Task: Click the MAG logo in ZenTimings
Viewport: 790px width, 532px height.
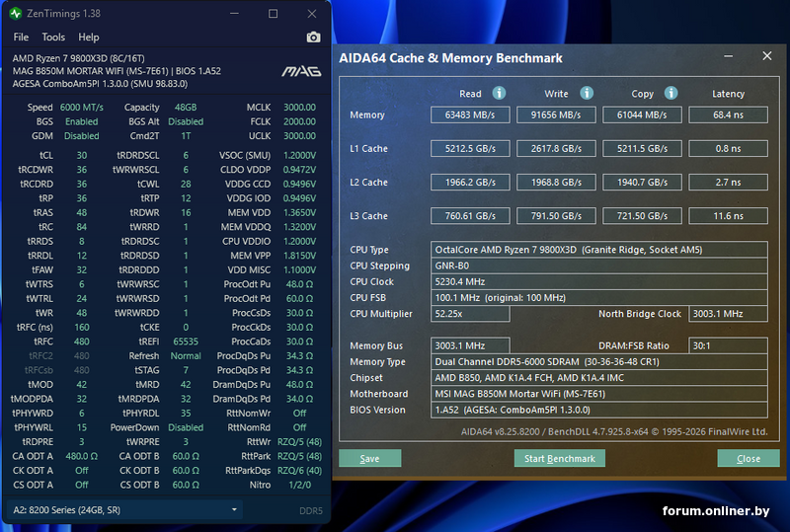Action: click(300, 71)
